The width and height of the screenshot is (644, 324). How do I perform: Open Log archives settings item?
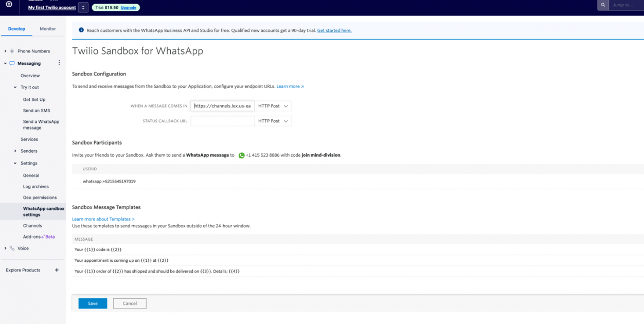[x=36, y=187]
